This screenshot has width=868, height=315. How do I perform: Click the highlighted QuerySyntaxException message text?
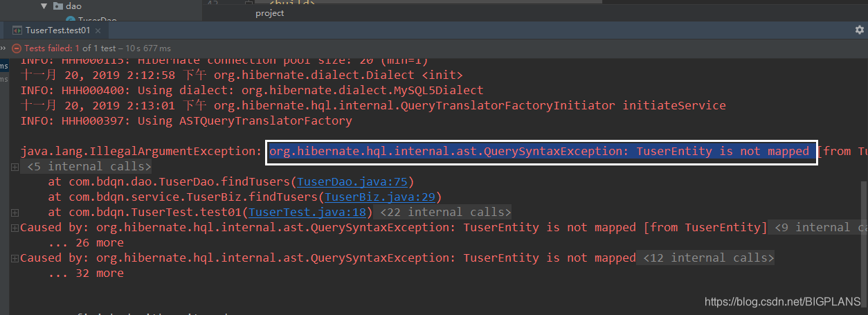tap(539, 151)
